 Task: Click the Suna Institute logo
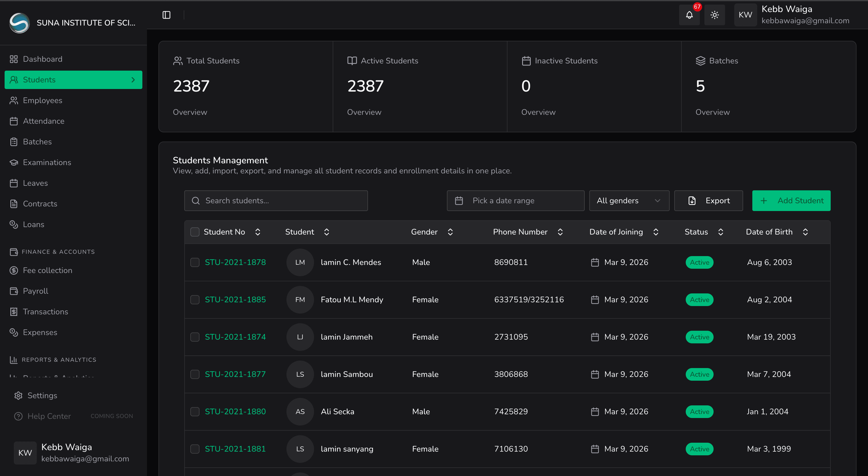click(x=19, y=23)
